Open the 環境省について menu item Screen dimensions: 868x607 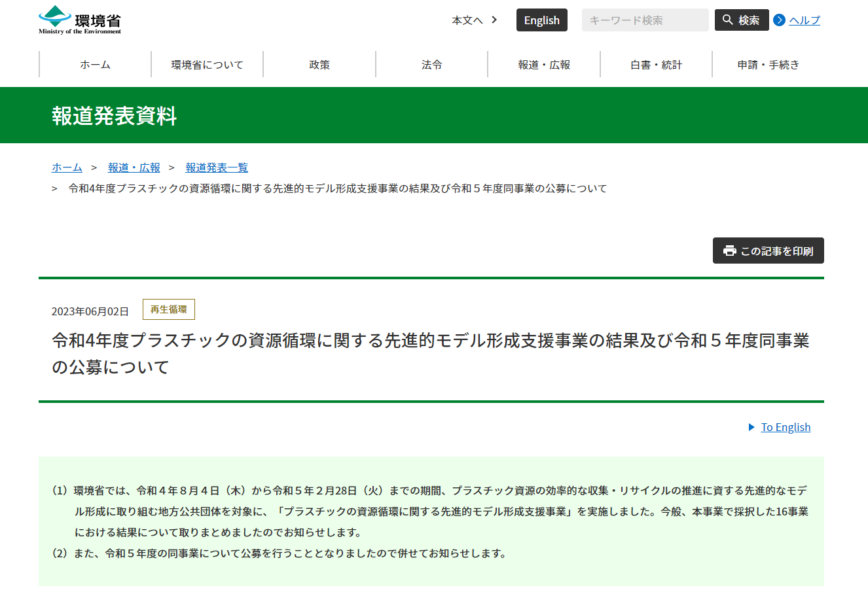click(208, 65)
